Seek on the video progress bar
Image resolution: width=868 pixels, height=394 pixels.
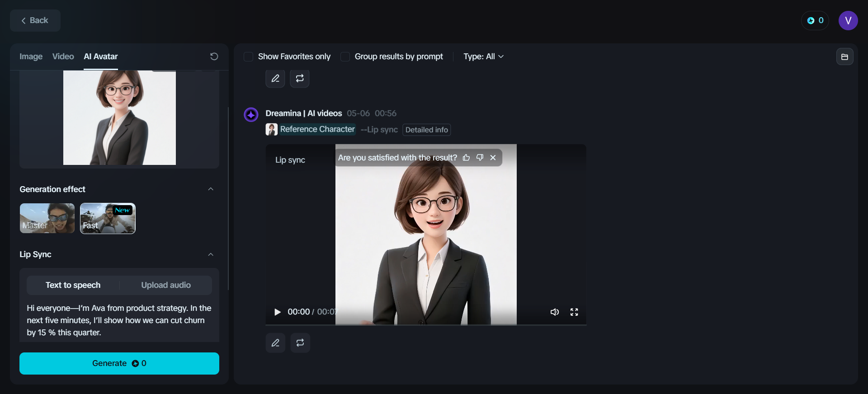[x=426, y=324]
